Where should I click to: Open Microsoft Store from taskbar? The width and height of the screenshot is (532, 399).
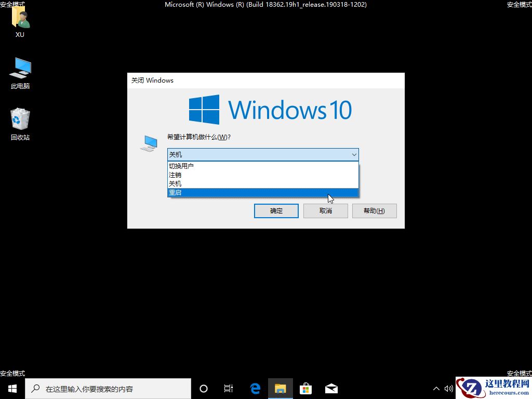[x=305, y=389]
